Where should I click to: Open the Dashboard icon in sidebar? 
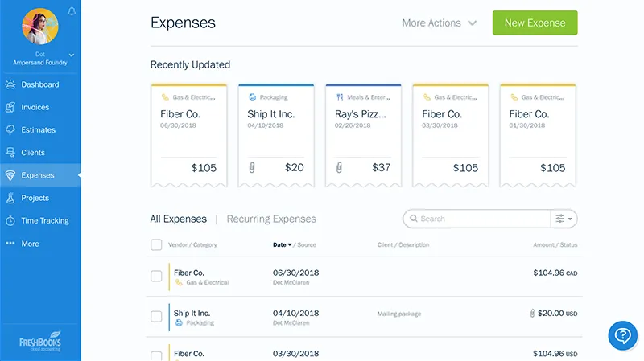(10, 84)
